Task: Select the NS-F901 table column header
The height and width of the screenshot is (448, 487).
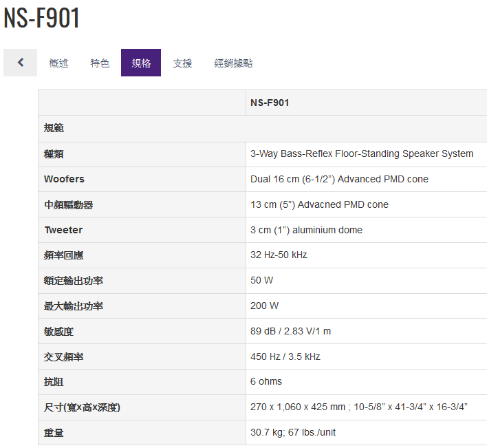Action: (270, 103)
